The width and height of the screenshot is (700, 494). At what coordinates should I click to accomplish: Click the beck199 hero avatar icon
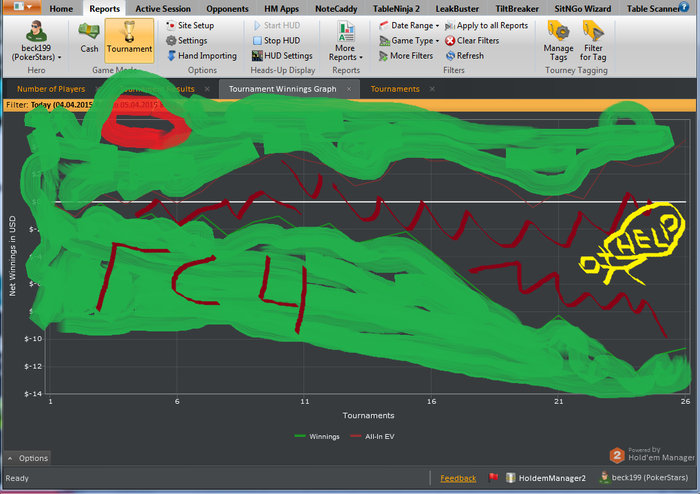(x=36, y=31)
